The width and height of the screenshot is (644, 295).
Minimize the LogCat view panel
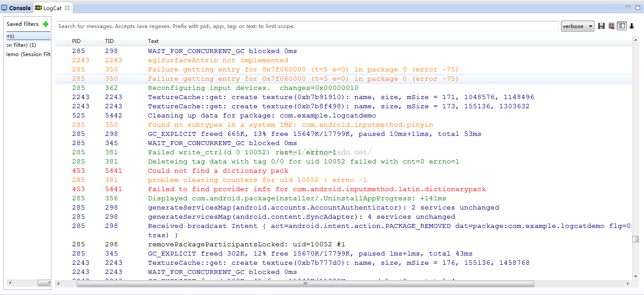628,7
